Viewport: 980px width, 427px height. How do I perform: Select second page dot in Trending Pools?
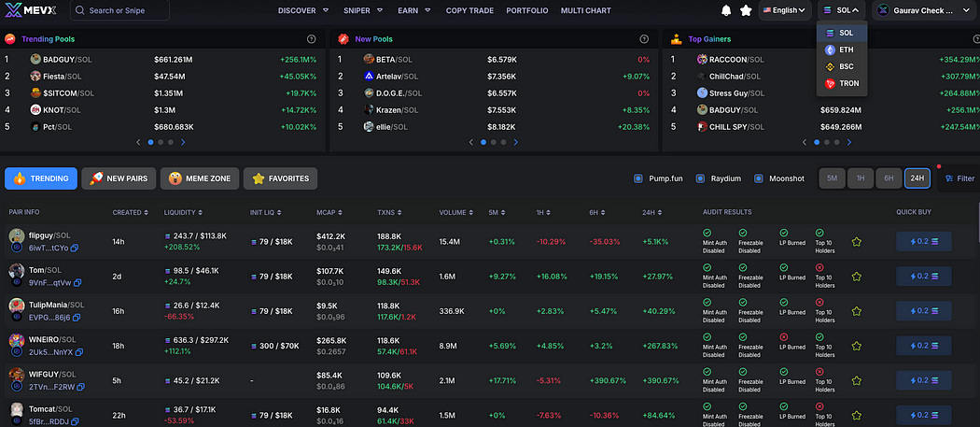(x=161, y=142)
